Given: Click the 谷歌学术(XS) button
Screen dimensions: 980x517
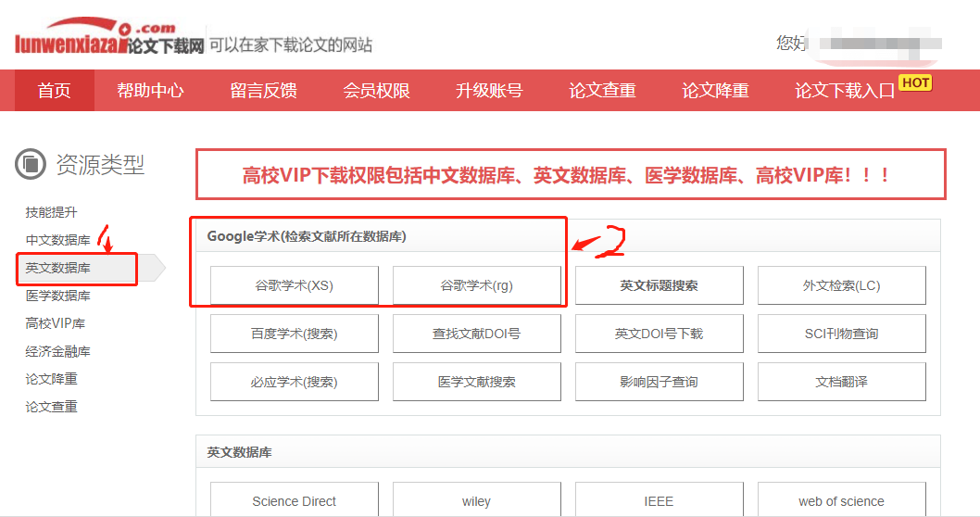Looking at the screenshot, I should coord(294,285).
